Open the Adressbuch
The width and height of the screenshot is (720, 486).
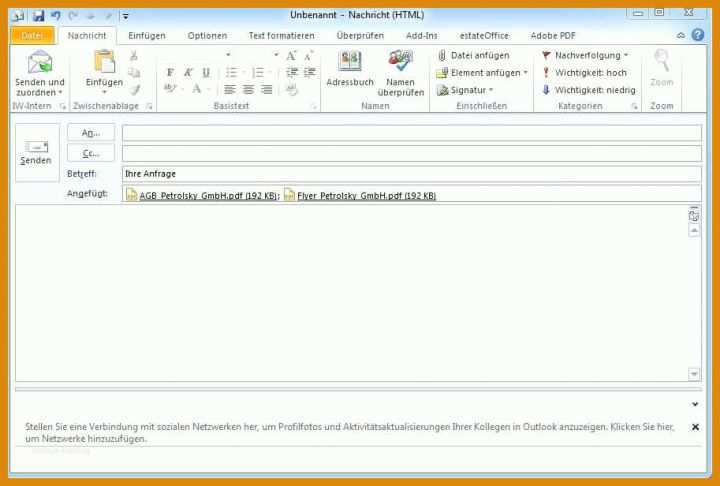click(x=350, y=69)
